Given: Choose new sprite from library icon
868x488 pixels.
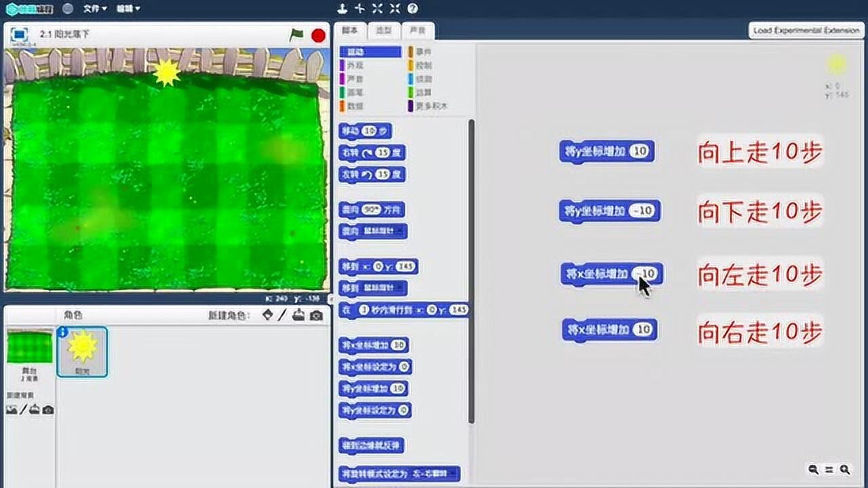Looking at the screenshot, I should (268, 315).
